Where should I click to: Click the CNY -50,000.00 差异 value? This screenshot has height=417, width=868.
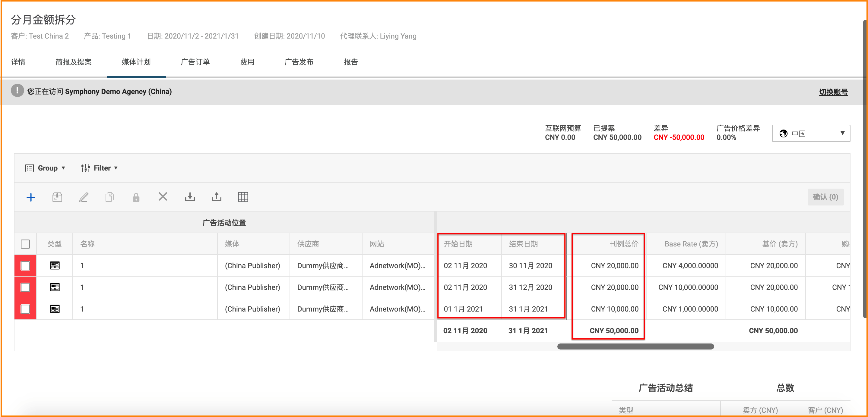tap(679, 137)
